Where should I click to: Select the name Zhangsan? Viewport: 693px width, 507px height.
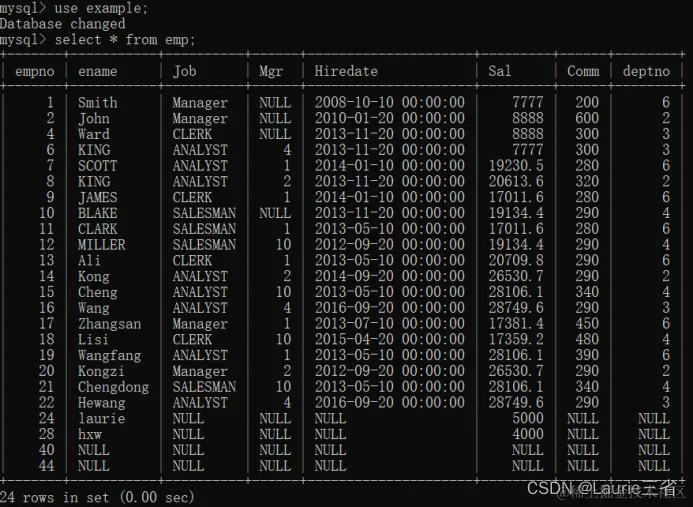[x=110, y=324]
